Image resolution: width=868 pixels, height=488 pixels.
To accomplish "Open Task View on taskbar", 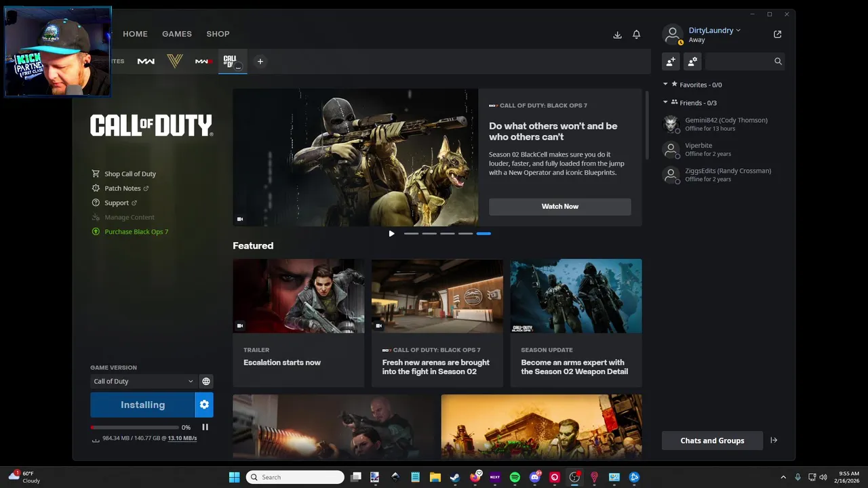I will coord(355,477).
